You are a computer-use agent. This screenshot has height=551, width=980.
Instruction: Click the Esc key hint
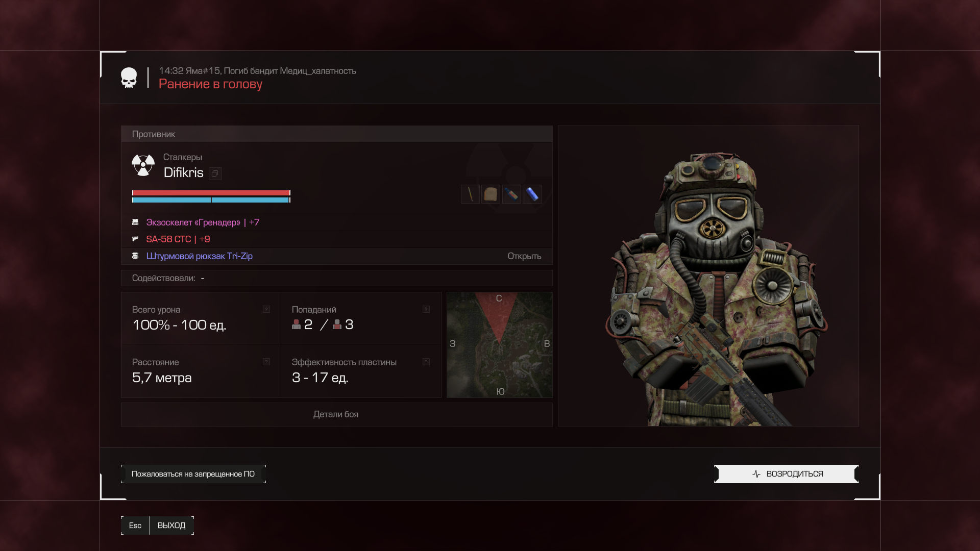point(135,525)
